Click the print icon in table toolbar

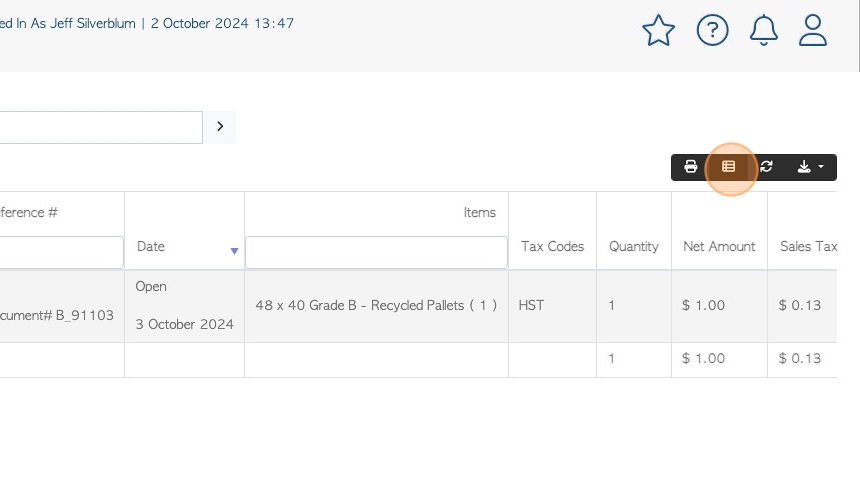pyautogui.click(x=691, y=167)
